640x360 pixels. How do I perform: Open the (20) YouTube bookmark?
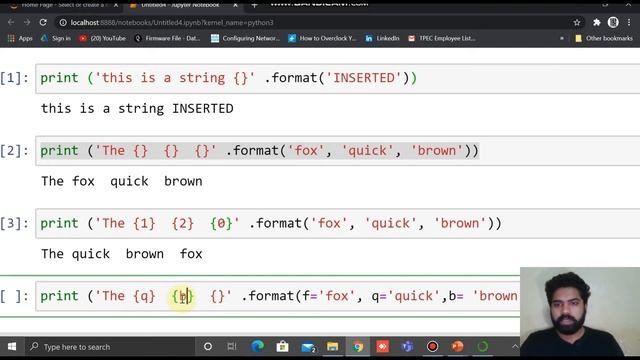[x=103, y=38]
